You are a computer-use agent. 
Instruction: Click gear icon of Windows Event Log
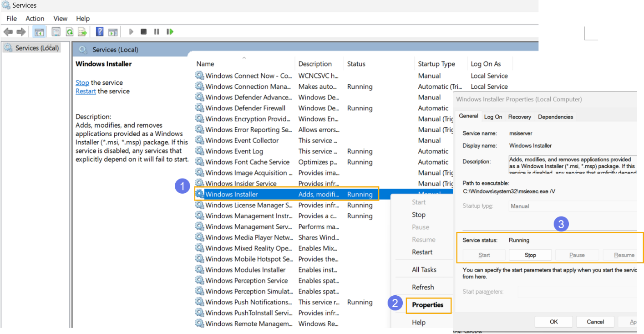199,151
